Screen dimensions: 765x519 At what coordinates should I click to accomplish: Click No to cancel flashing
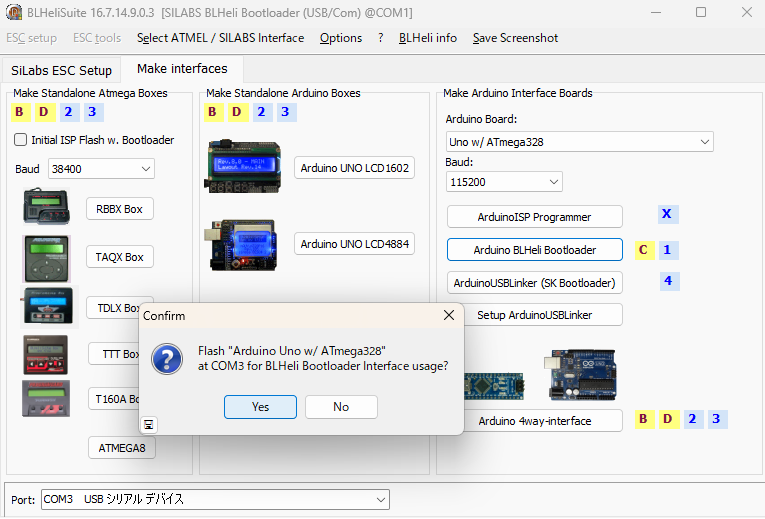tap(341, 407)
